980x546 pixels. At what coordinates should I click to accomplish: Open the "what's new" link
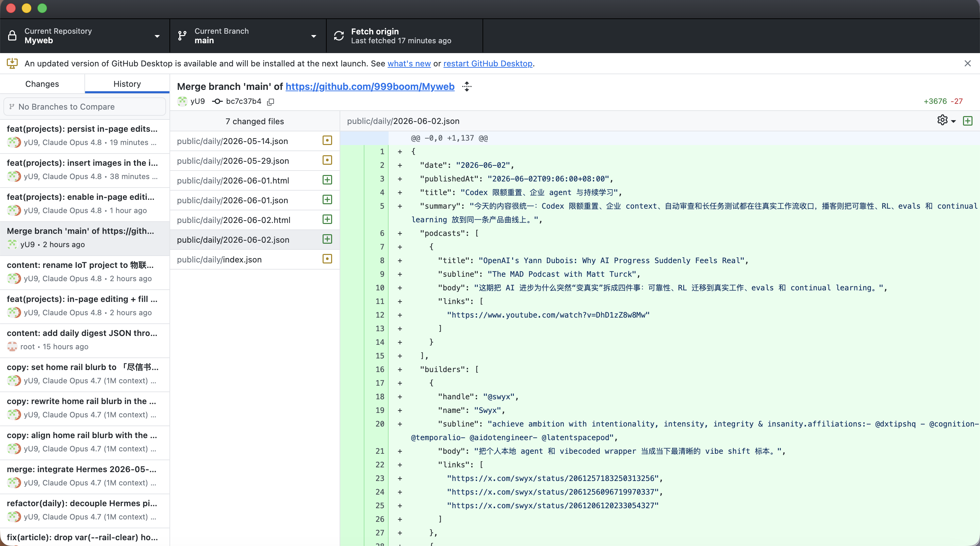(409, 64)
